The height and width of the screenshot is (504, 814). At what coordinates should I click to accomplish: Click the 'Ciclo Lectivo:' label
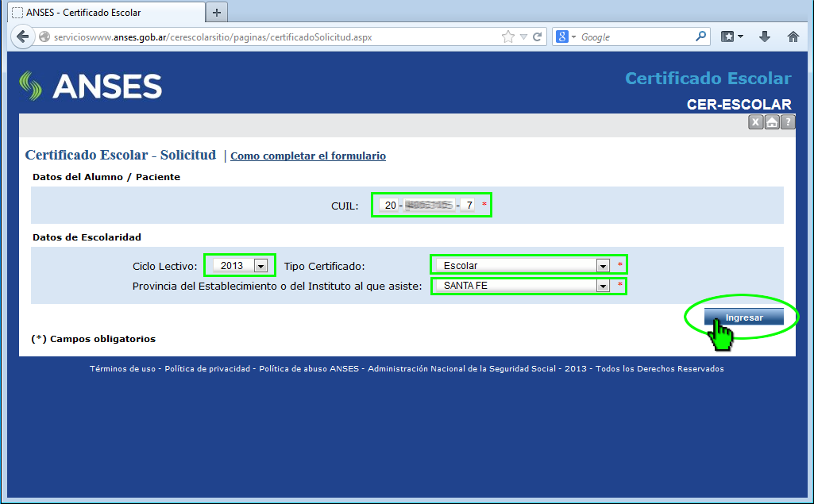(164, 266)
